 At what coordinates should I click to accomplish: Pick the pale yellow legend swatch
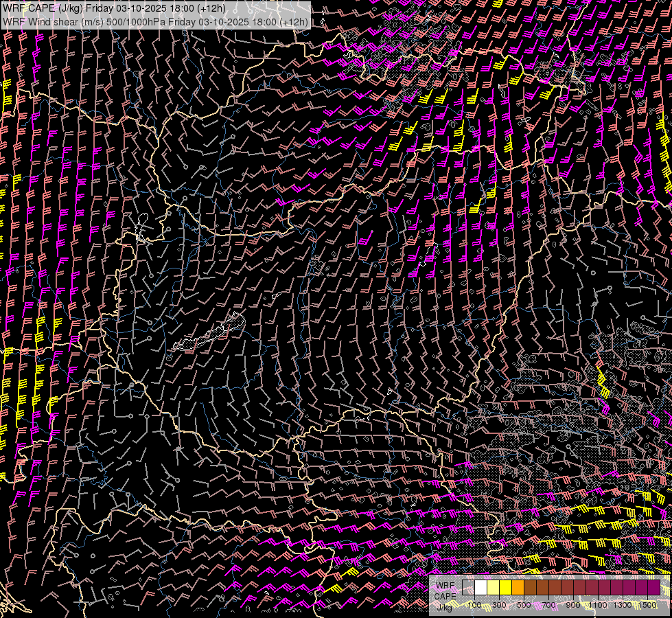[494, 588]
